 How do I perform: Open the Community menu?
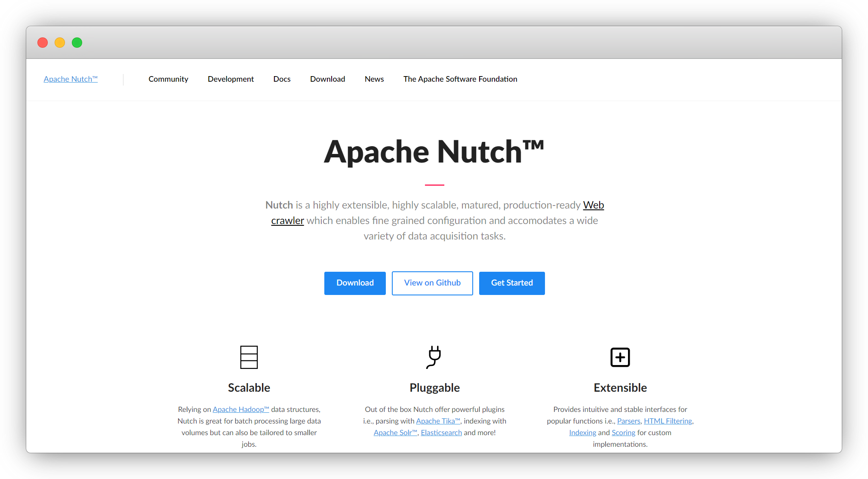(x=168, y=79)
